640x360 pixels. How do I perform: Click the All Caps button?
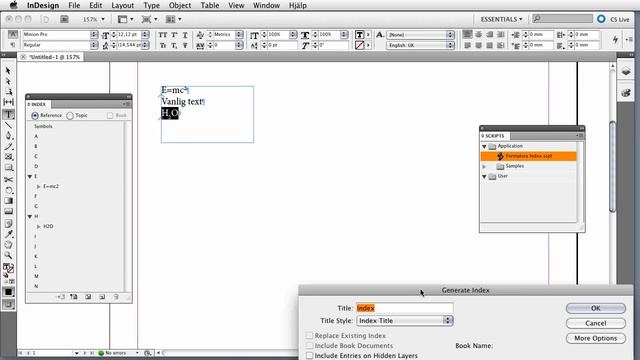[x=163, y=35]
